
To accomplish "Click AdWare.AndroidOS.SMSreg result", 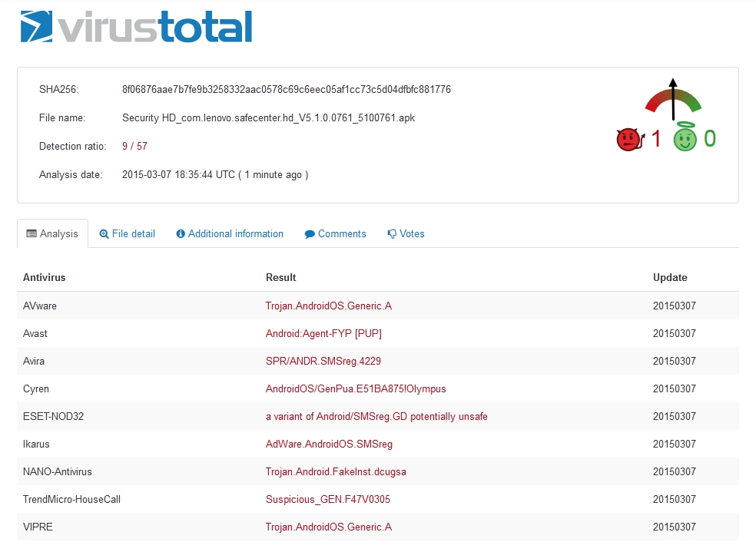I will click(x=329, y=445).
